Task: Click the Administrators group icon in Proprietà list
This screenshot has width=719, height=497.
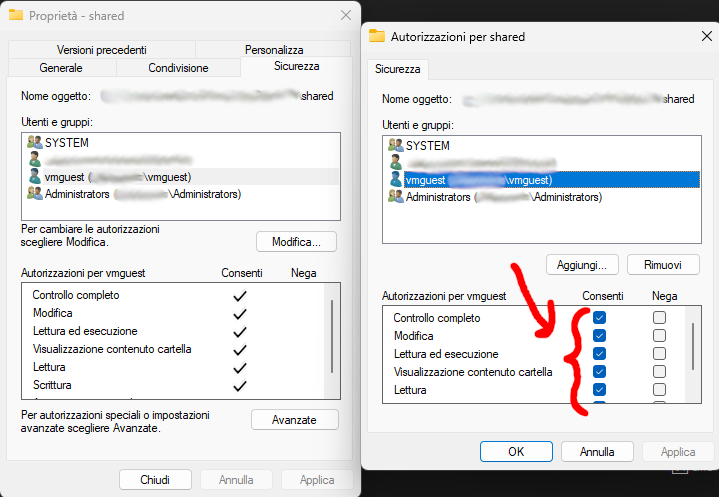Action: point(35,193)
